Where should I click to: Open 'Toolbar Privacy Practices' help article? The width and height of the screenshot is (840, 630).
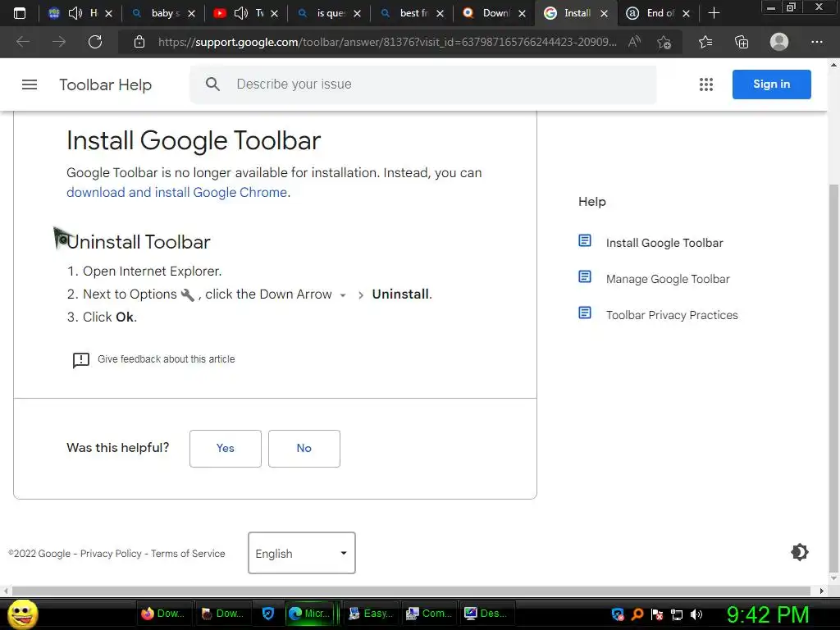tap(672, 315)
